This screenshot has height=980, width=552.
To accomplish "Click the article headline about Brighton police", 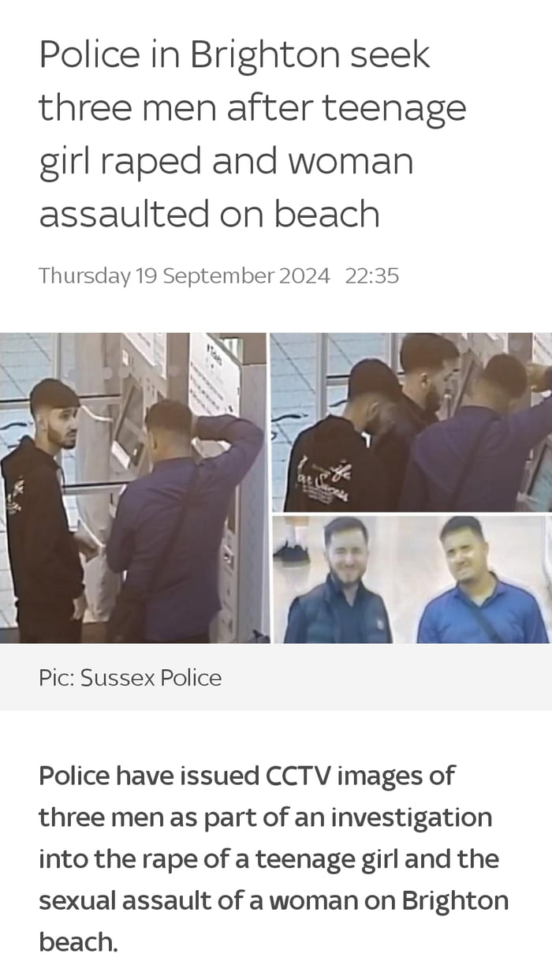I will (x=252, y=134).
